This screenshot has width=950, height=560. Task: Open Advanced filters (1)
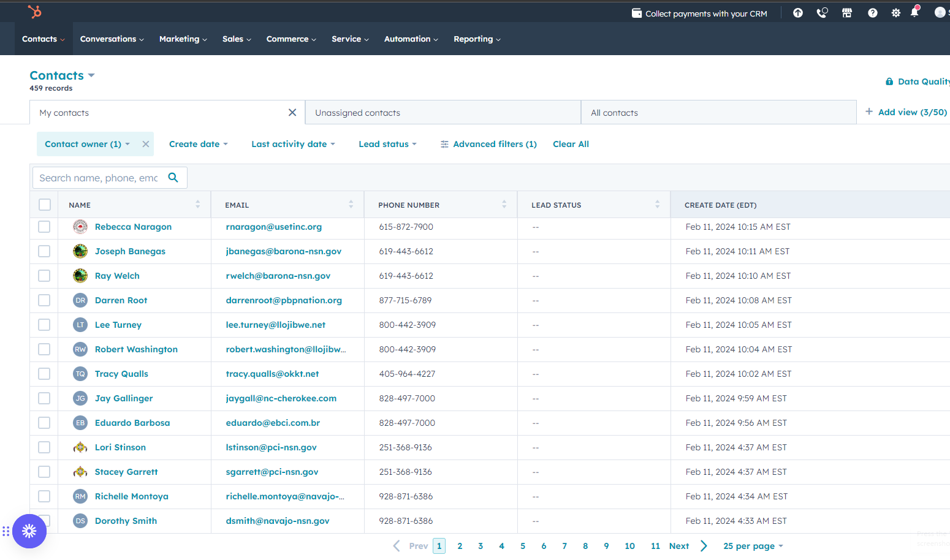point(488,144)
